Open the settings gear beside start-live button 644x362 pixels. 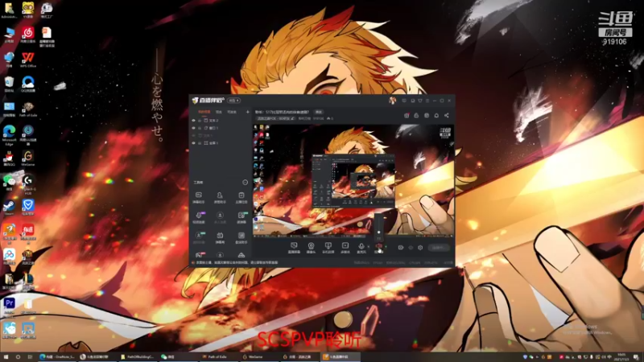(x=420, y=248)
